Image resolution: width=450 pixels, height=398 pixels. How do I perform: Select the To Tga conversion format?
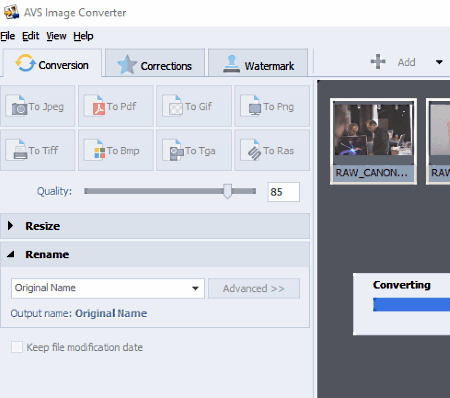194,150
